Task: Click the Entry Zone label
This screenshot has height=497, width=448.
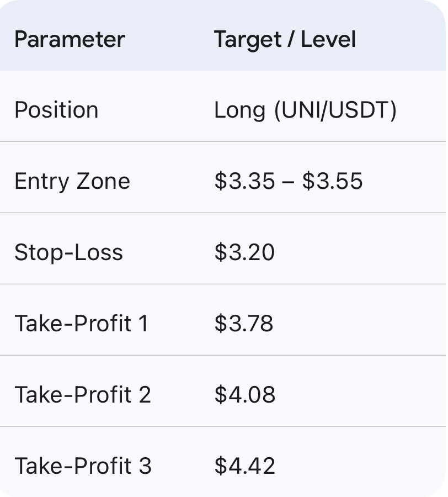Action: (72, 181)
